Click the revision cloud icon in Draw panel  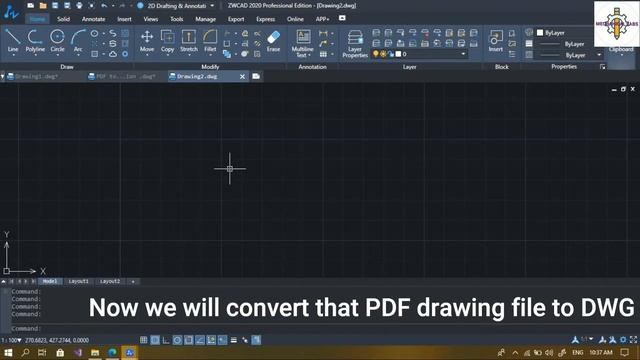113,54
